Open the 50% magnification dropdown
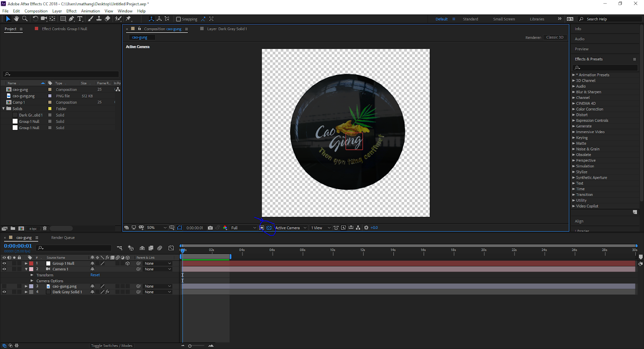This screenshot has width=644, height=349. point(157,227)
